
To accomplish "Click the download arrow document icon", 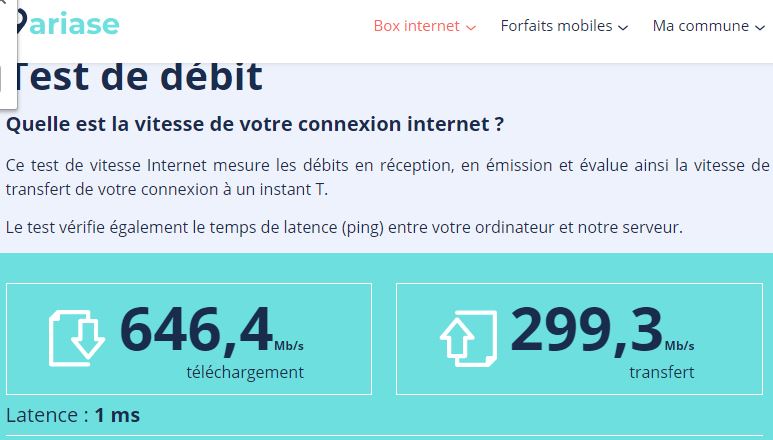I will pos(77,337).
